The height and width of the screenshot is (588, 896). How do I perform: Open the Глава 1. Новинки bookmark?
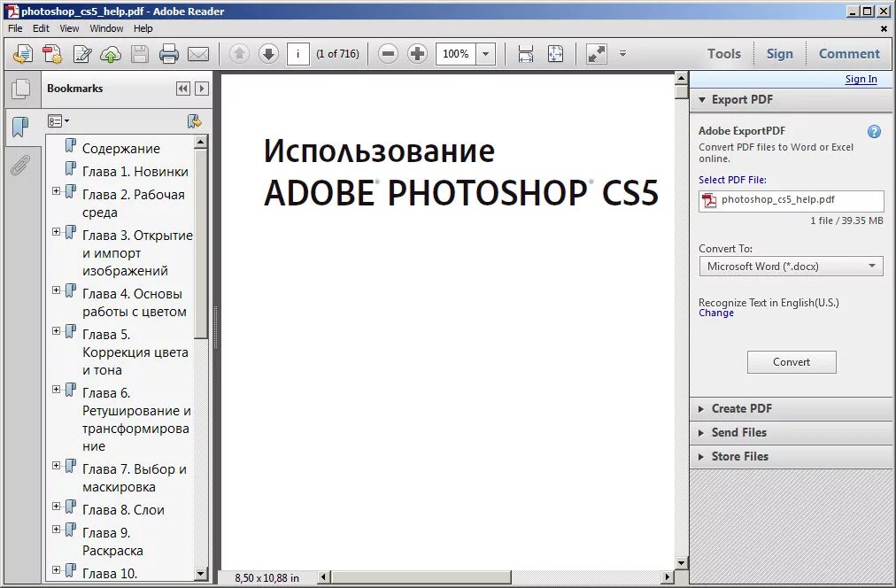point(135,172)
